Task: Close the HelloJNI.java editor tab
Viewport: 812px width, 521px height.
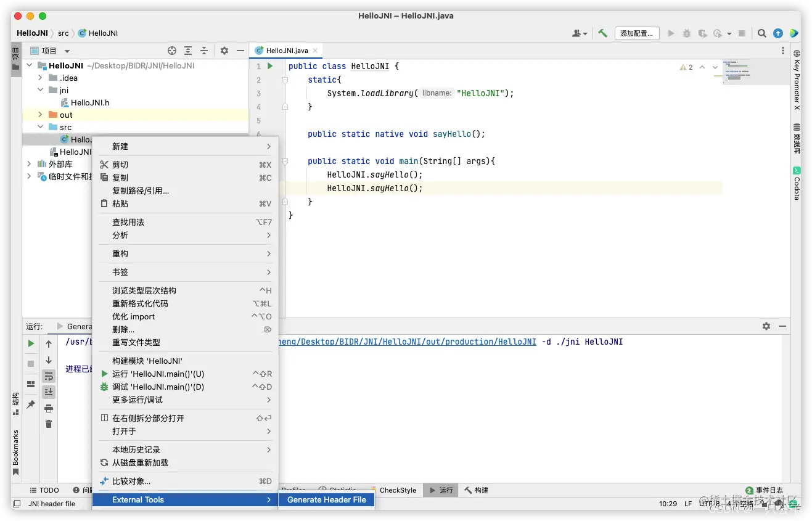Action: coord(315,51)
